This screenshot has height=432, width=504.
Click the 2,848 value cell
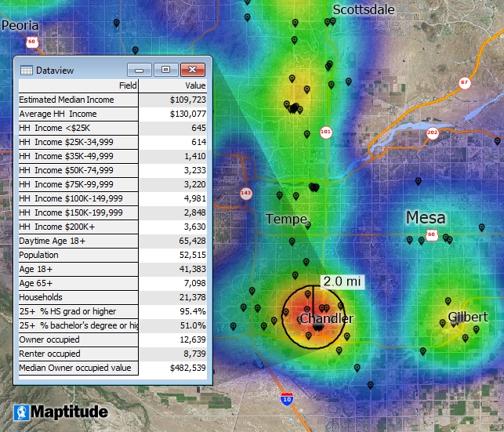click(x=173, y=212)
